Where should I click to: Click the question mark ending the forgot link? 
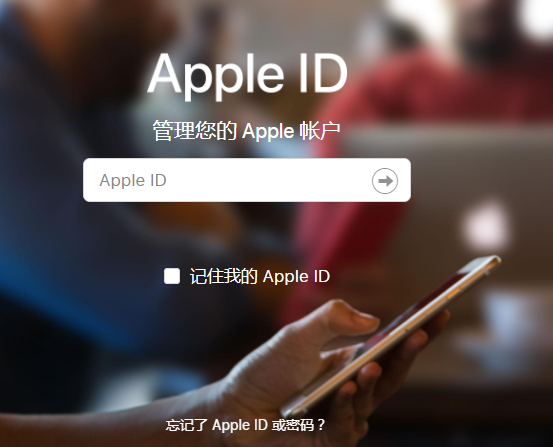321,425
